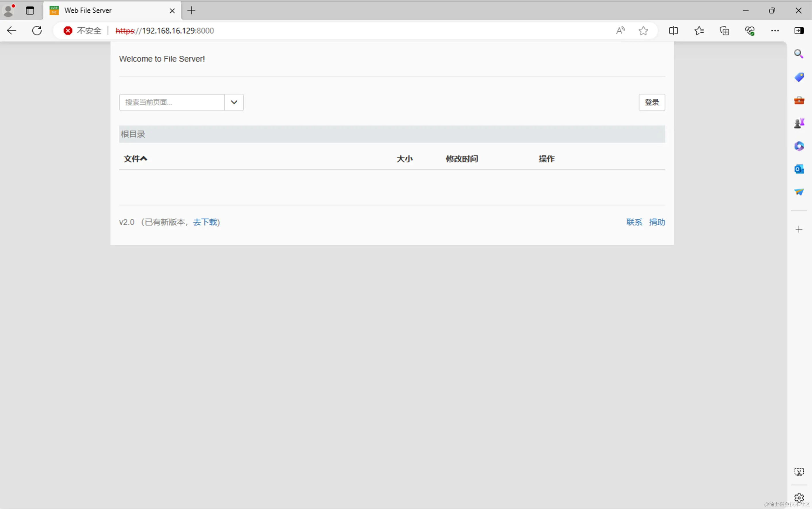Open sidebar settings gear icon
This screenshot has height=509, width=812.
pyautogui.click(x=799, y=498)
